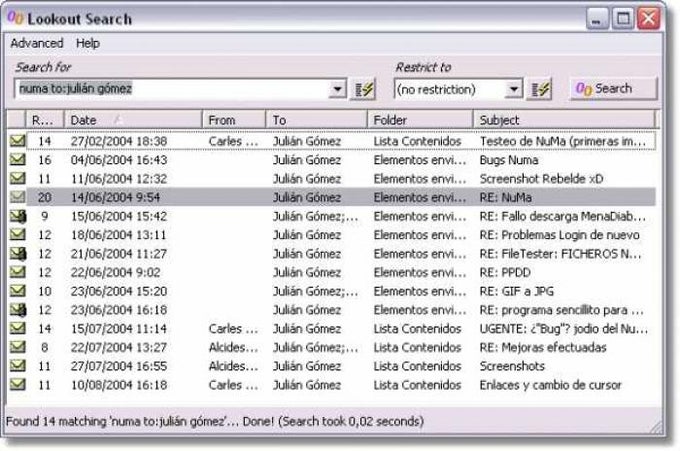This screenshot has height=451, width=680.
Task: Select subject 'RE: Fallo descarga MenaDiab...'
Action: point(562,216)
